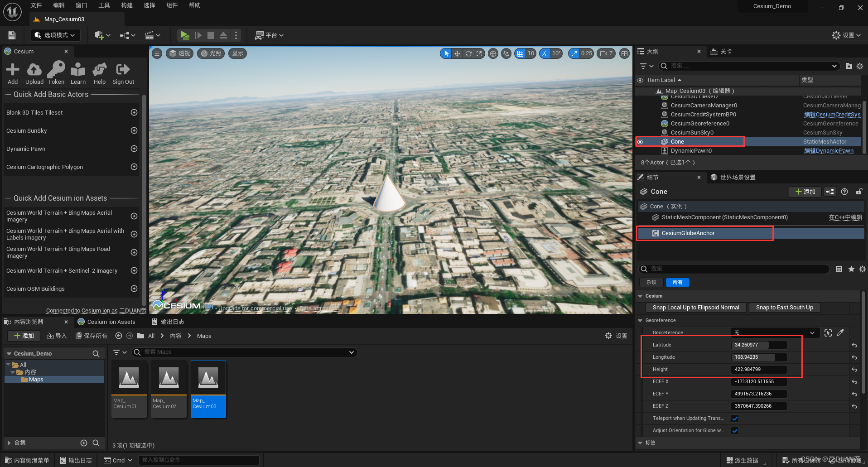Select the Move tool in viewport toolbar
The image size is (868, 467).
(x=457, y=53)
